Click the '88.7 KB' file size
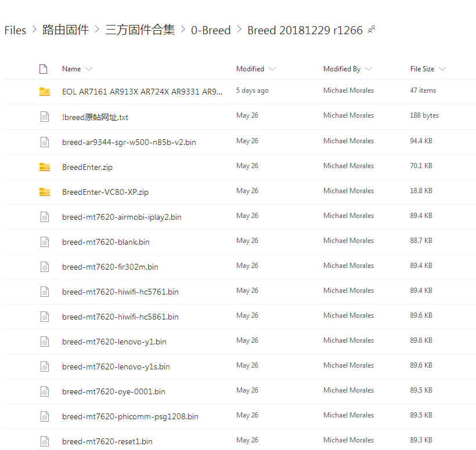The height and width of the screenshot is (450, 476). [x=421, y=241]
